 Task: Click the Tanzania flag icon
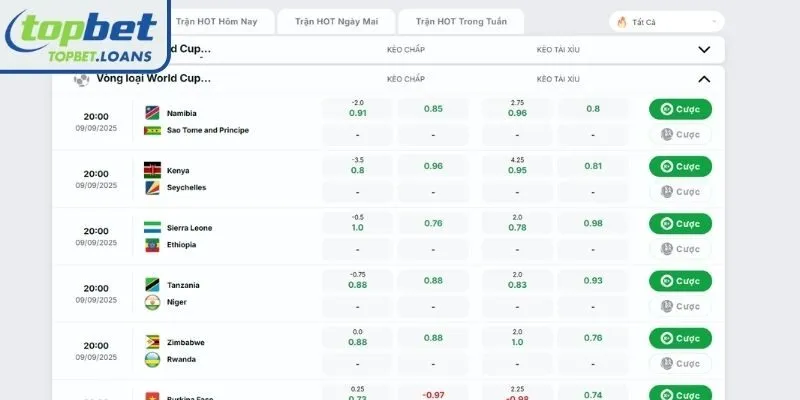coord(152,284)
